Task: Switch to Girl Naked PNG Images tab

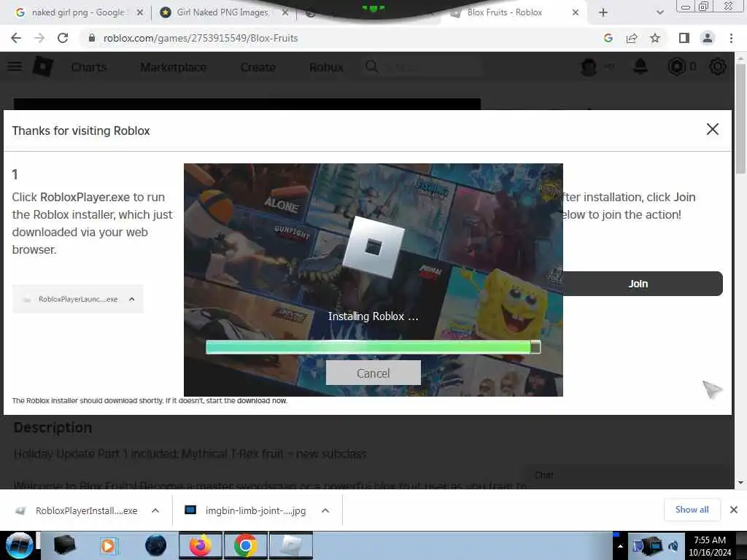Action: (x=222, y=12)
